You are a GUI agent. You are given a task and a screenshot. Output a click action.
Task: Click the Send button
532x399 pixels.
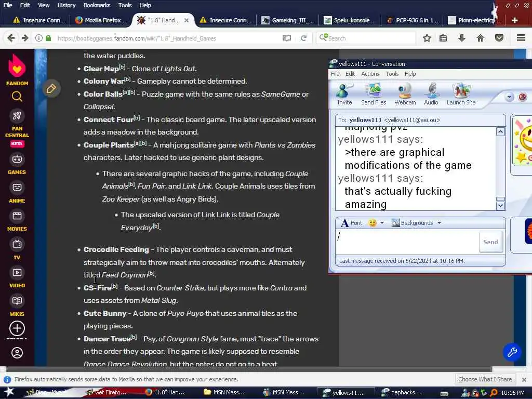point(490,242)
